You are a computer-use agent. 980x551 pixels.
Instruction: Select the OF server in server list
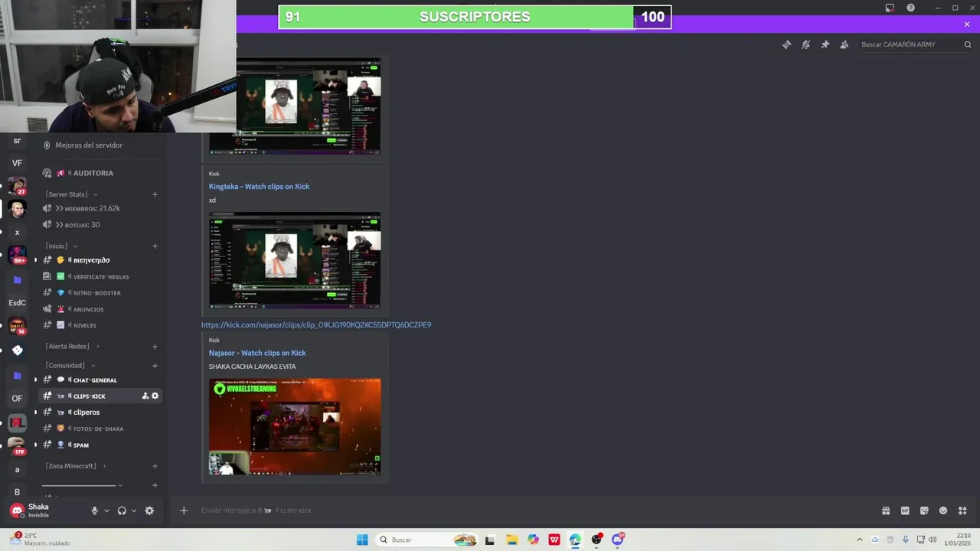[x=17, y=399]
